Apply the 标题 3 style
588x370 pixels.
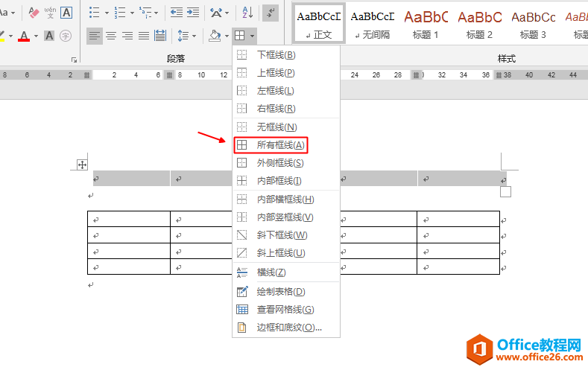pos(533,24)
